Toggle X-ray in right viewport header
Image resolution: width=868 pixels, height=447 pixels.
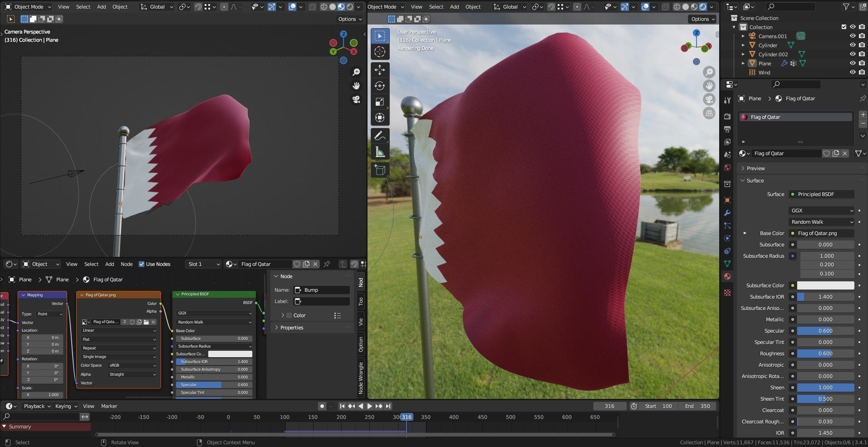(665, 7)
